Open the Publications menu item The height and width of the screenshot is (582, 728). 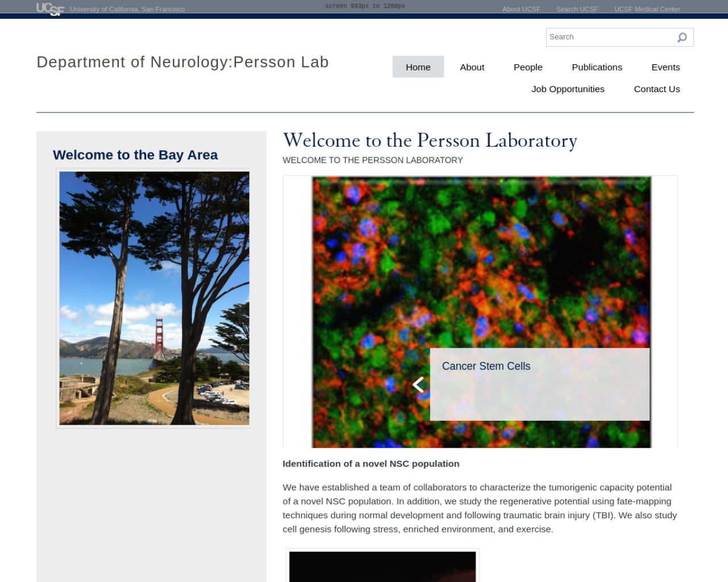[x=597, y=67]
